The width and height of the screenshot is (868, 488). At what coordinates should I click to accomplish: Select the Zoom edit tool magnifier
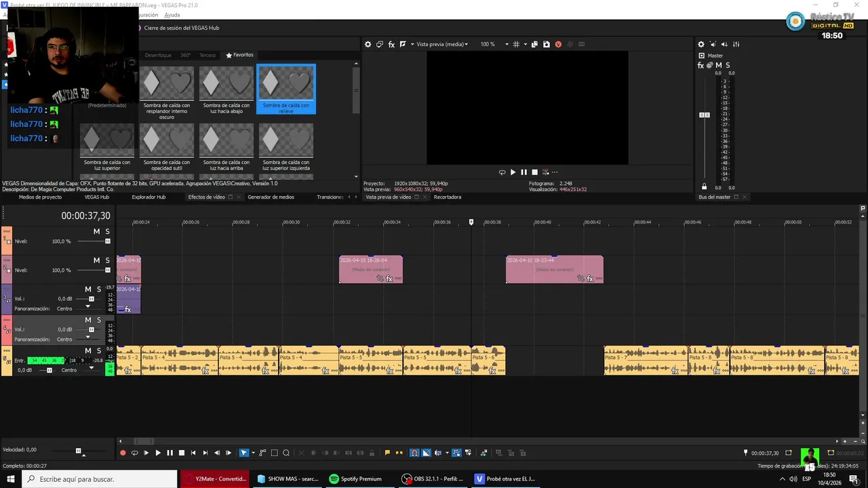(x=286, y=453)
